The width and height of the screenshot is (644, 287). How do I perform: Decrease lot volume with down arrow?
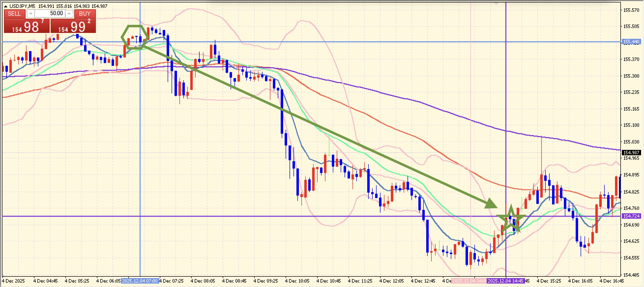click(30, 14)
